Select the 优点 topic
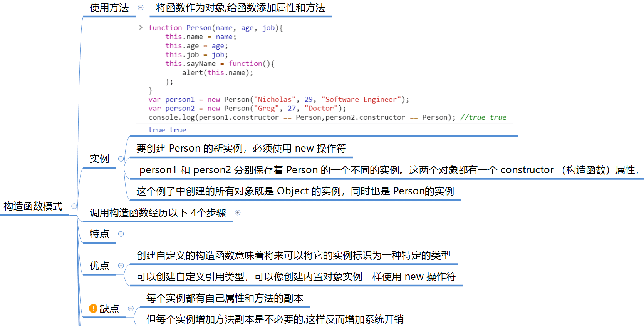The width and height of the screenshot is (644, 326). coord(99,266)
